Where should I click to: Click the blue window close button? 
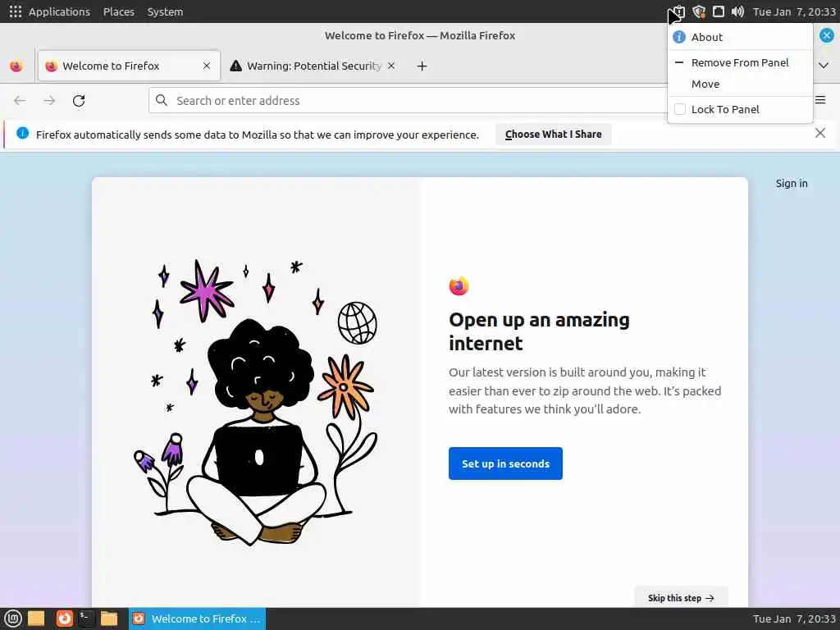(827, 36)
